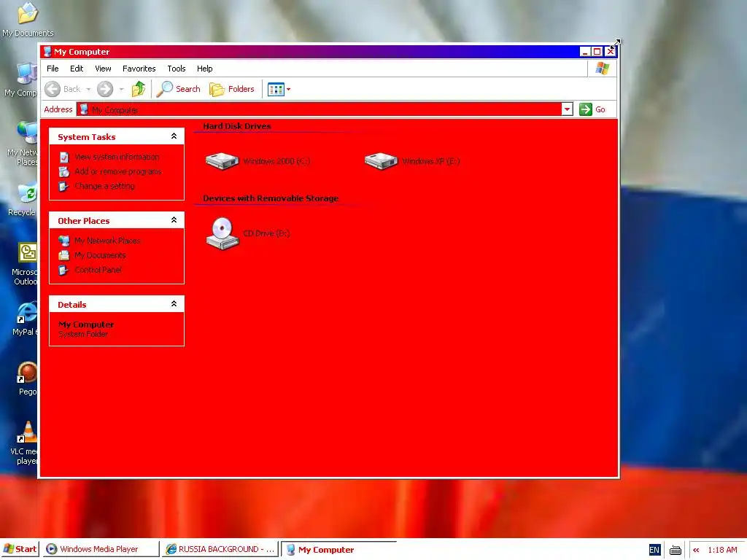Open the File menu
Screen dimensions: 747x560
point(53,69)
